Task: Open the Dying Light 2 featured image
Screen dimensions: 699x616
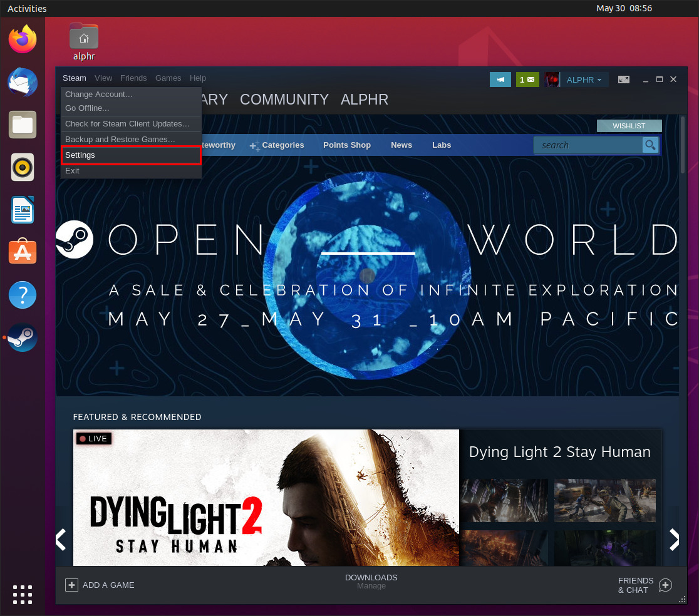Action: (266, 498)
